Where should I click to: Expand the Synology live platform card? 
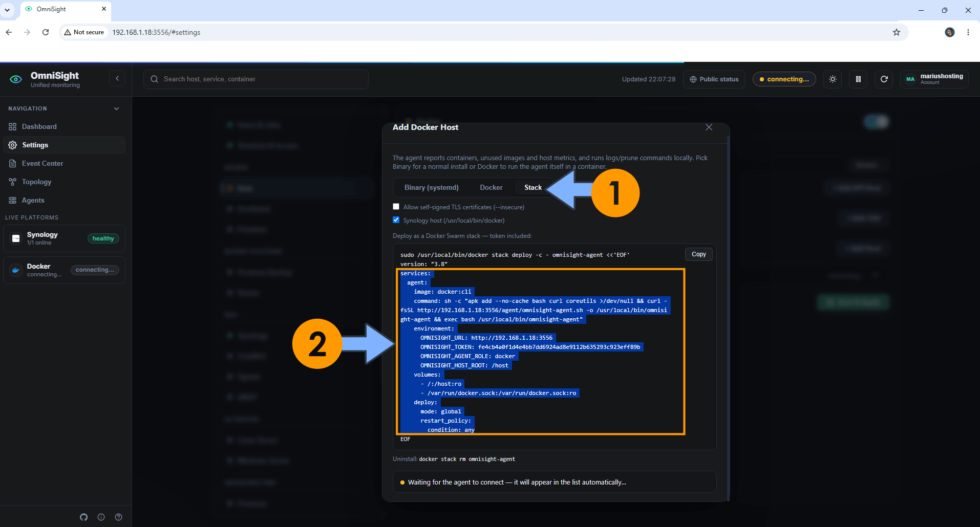pyautogui.click(x=64, y=238)
